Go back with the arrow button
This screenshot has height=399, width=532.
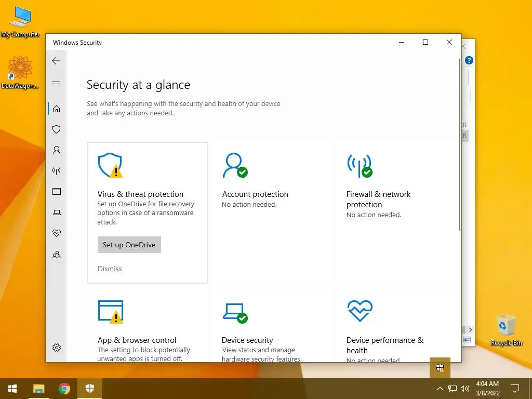click(x=56, y=61)
